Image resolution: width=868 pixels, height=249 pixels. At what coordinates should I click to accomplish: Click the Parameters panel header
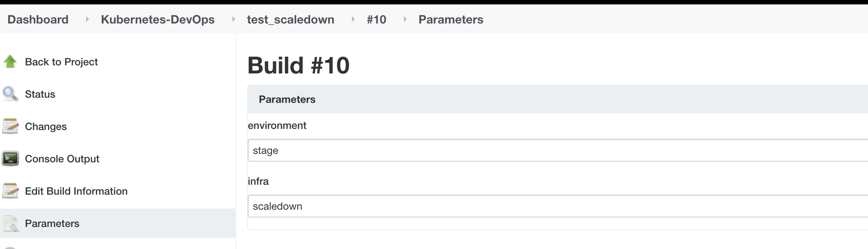287,99
